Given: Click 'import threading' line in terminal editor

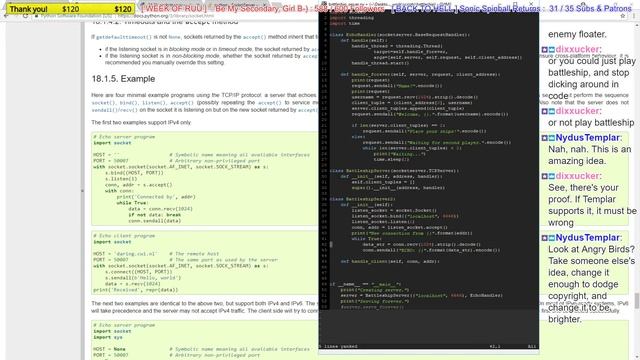Looking at the screenshot, I should tap(351, 18).
